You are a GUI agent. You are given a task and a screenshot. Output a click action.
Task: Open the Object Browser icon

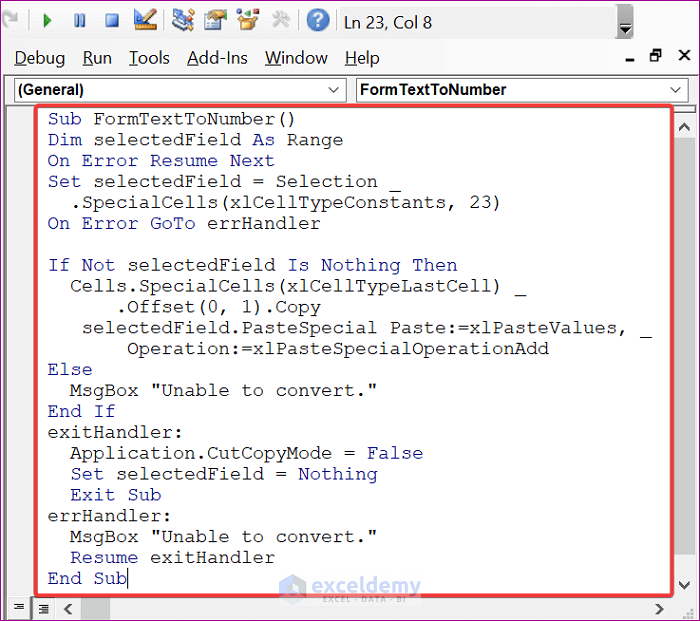coord(248,20)
